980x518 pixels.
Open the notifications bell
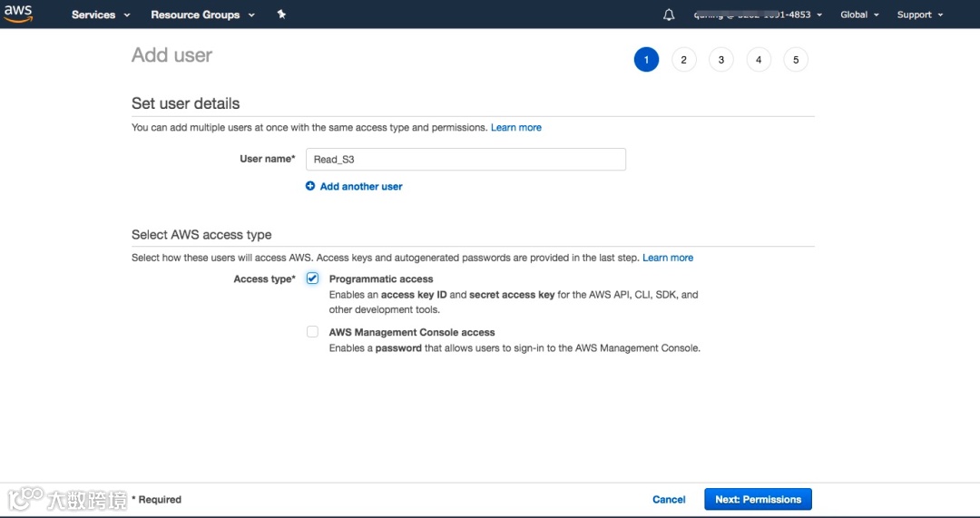coord(669,15)
